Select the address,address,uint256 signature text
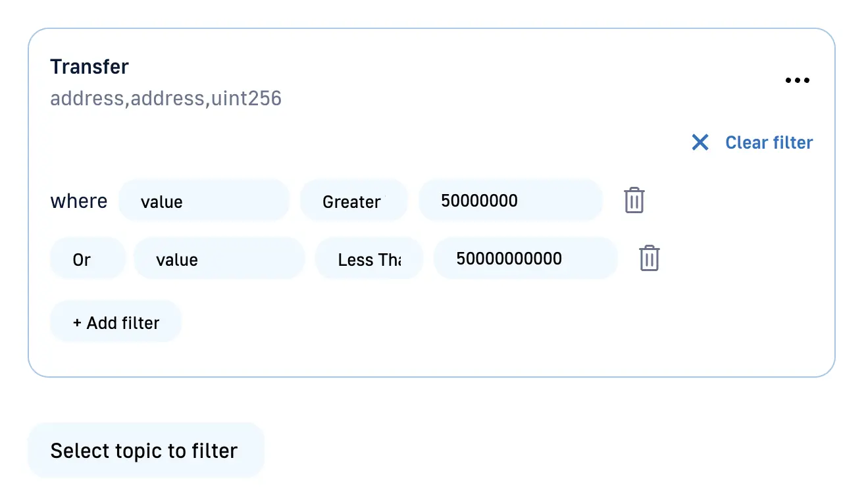 pos(166,99)
